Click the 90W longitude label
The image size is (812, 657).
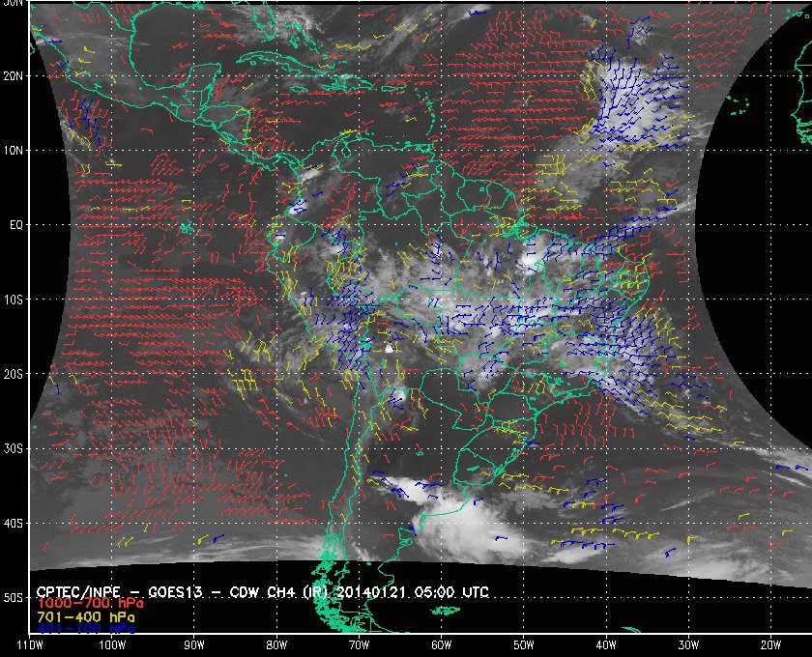[x=194, y=645]
